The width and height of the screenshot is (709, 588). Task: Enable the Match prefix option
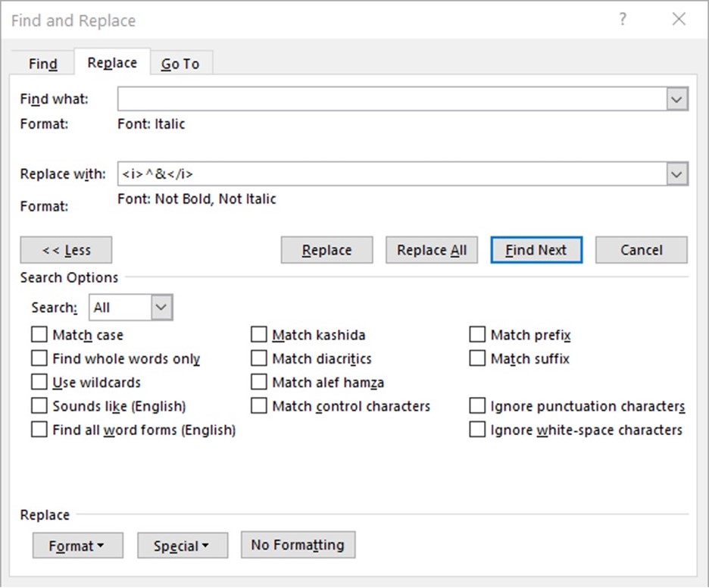[477, 334]
